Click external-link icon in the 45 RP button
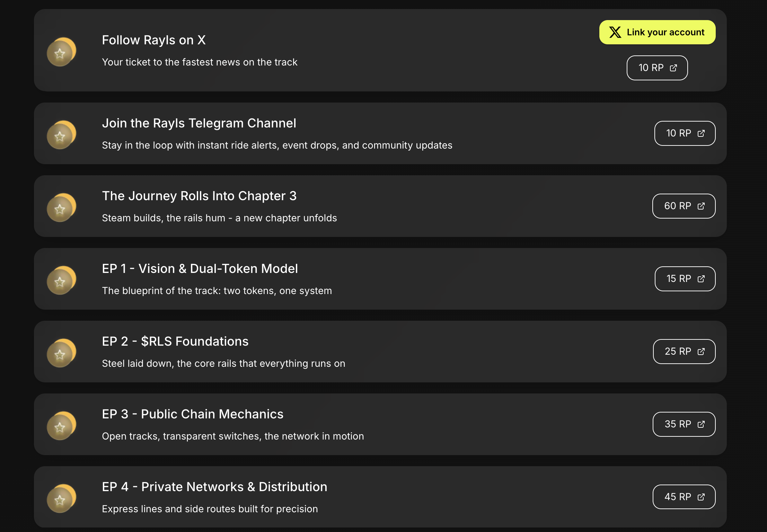Viewport: 767px width, 532px height. 701,497
